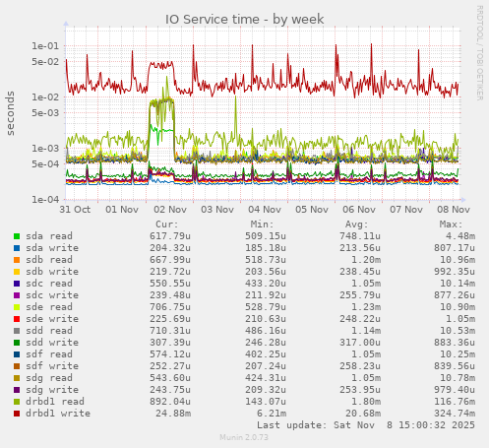The height and width of the screenshot is (448, 489).
Task: Click the sdd write average value 317.00u
Action: (360, 343)
